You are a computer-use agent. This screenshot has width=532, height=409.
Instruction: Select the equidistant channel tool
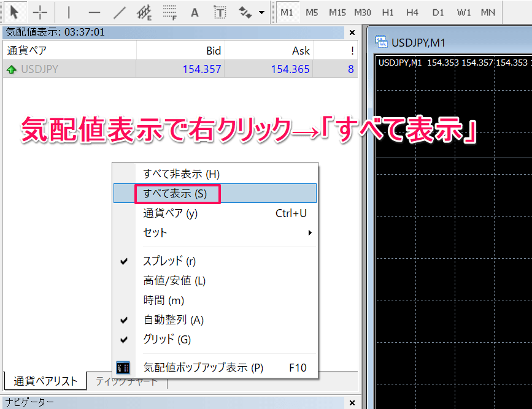tap(145, 12)
